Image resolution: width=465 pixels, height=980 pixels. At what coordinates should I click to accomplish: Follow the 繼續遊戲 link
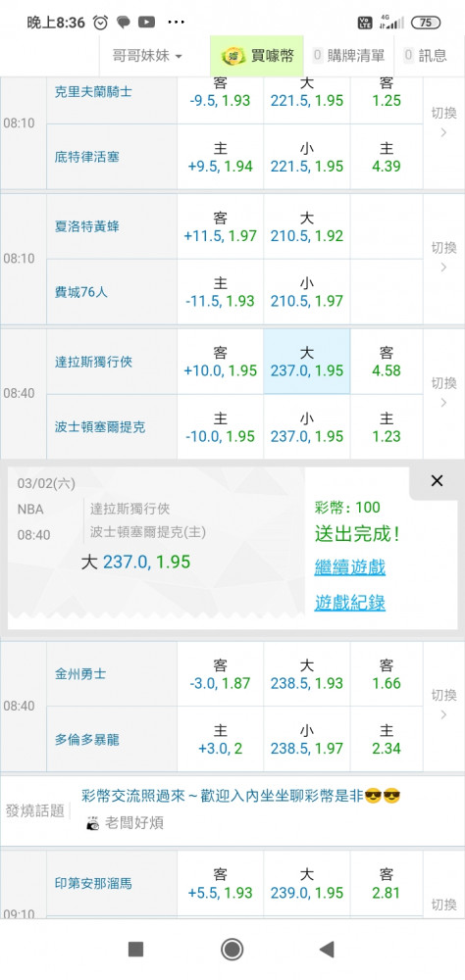point(350,567)
